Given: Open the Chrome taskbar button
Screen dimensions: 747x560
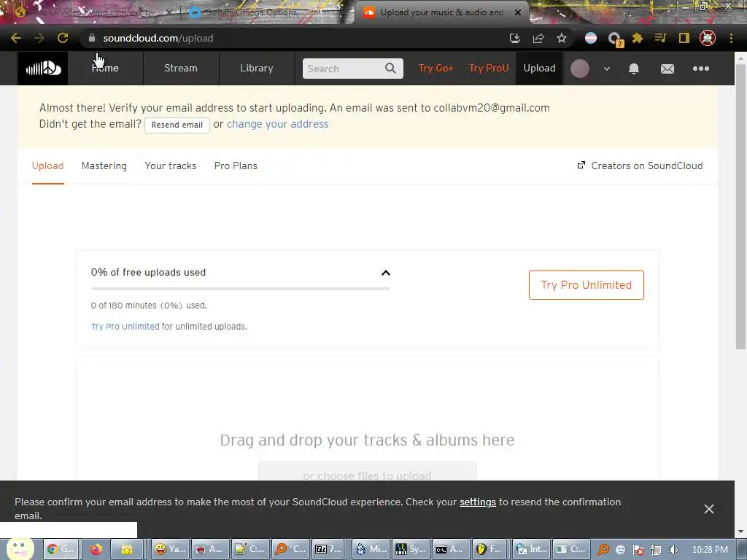Looking at the screenshot, I should pos(63,550).
